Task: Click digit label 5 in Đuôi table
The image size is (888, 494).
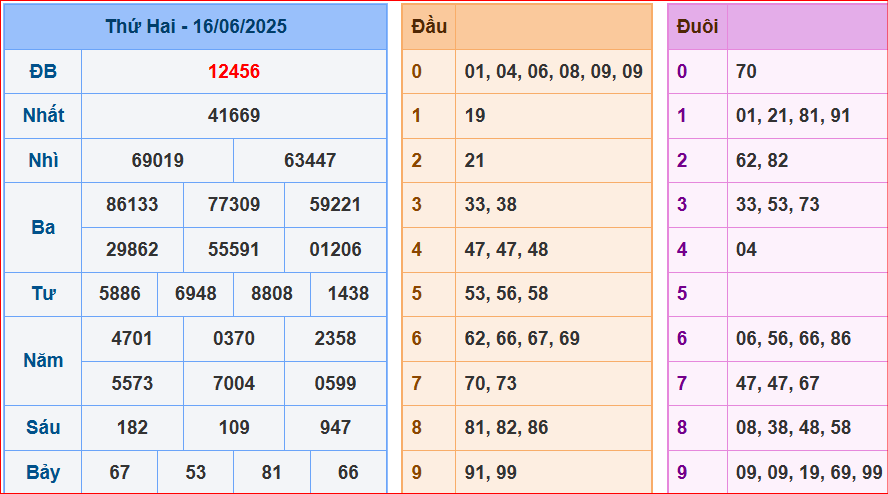Action: [682, 293]
